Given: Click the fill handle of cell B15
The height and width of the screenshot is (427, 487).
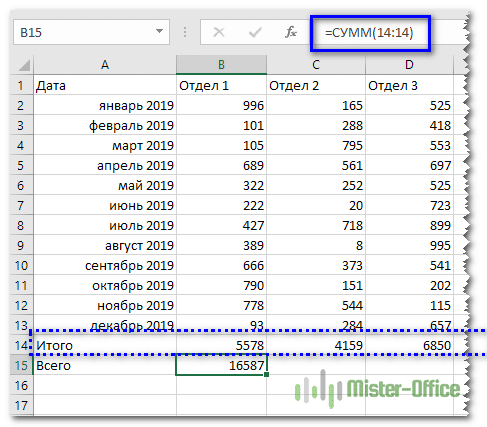Looking at the screenshot, I should pyautogui.click(x=266, y=375).
